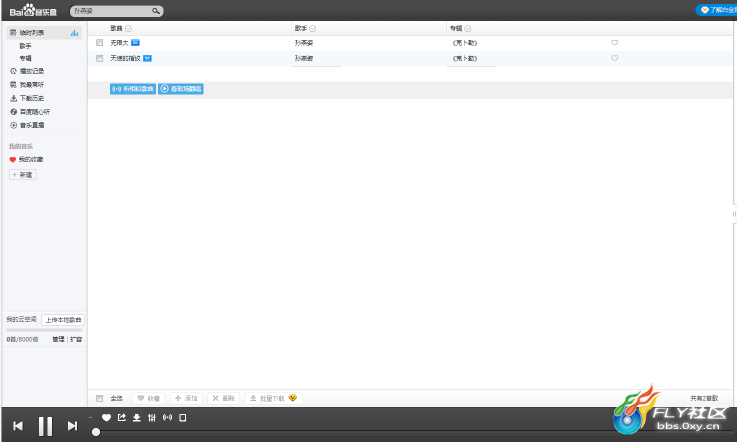
Task: Click the song count text at bottom right
Action: [704, 398]
